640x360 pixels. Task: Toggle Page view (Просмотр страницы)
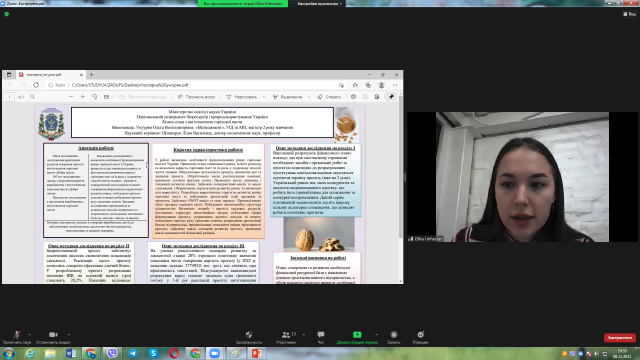click(x=142, y=97)
